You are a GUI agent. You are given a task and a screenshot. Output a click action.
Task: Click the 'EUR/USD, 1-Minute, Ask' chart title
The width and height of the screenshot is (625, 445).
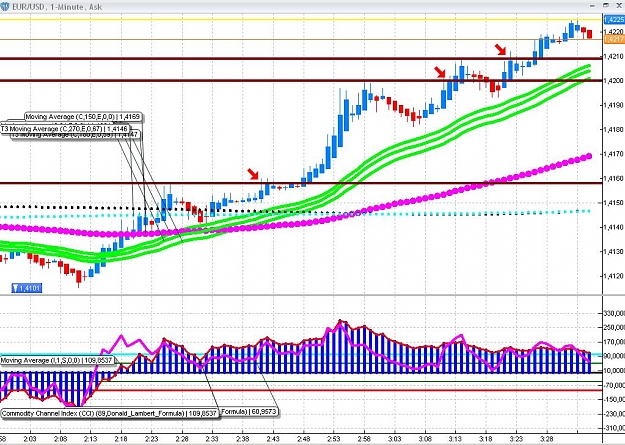(x=57, y=7)
